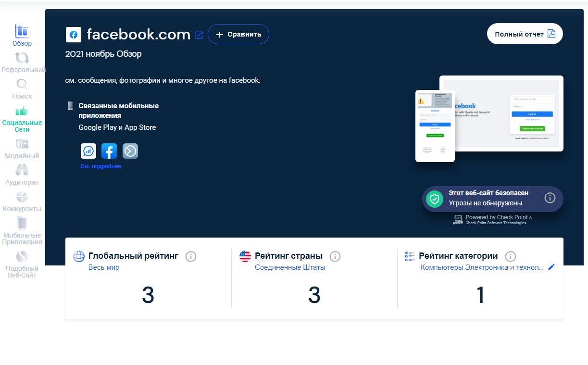
Task: Open the Facebook mobile app icon
Action: [x=109, y=151]
